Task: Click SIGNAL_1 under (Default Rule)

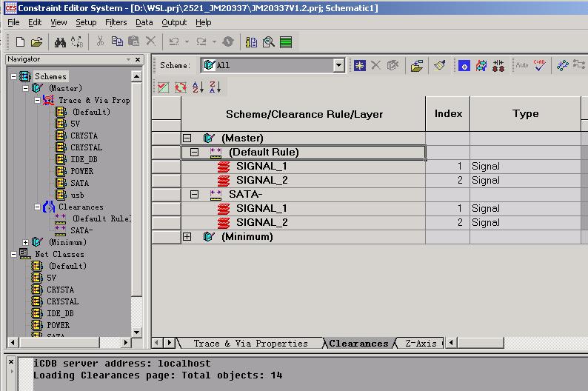Action: [261, 166]
